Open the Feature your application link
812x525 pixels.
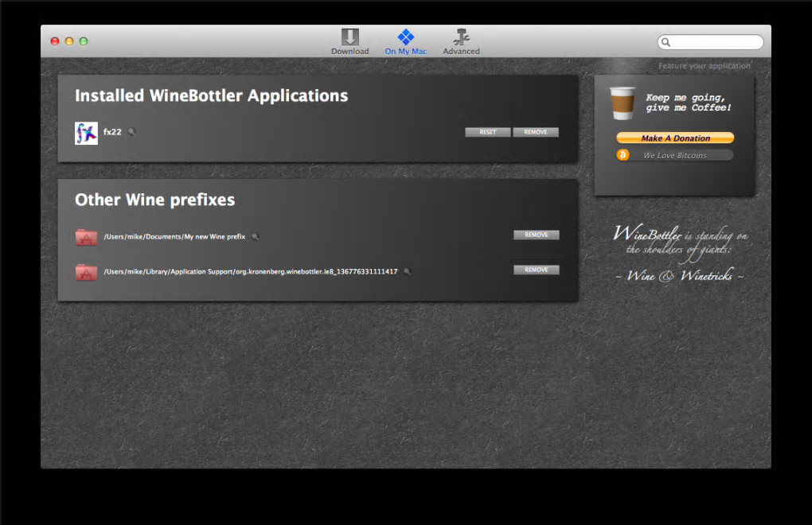(x=705, y=66)
